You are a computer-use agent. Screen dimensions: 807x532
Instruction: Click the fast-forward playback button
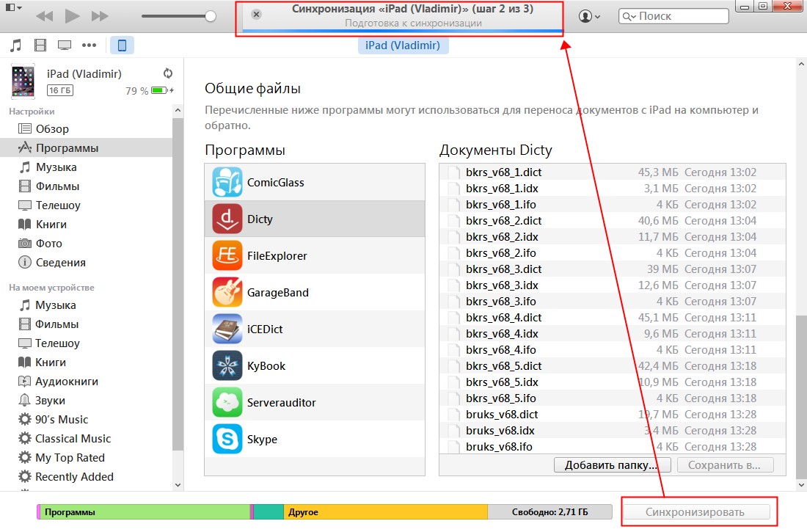point(100,16)
